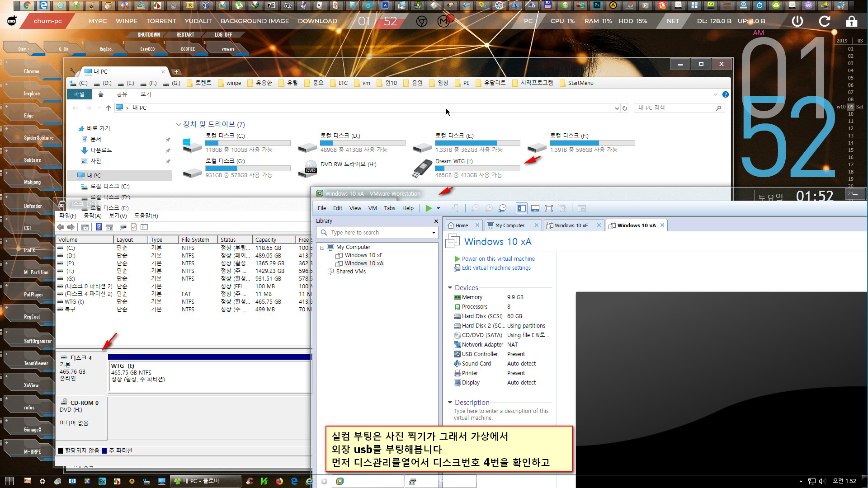This screenshot has height=488, width=868.
Task: Click lock icon in top right bar
Action: pyautogui.click(x=852, y=21)
